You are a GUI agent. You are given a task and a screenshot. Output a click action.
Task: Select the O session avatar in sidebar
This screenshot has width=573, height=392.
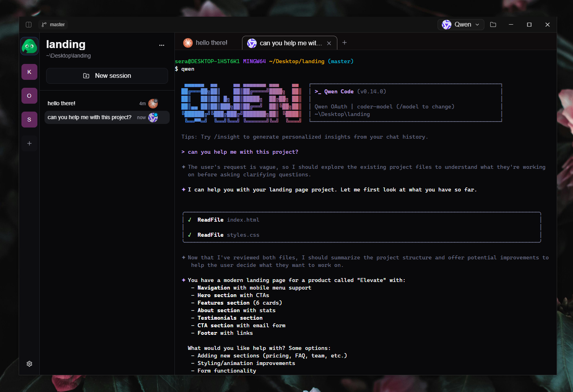pyautogui.click(x=29, y=96)
